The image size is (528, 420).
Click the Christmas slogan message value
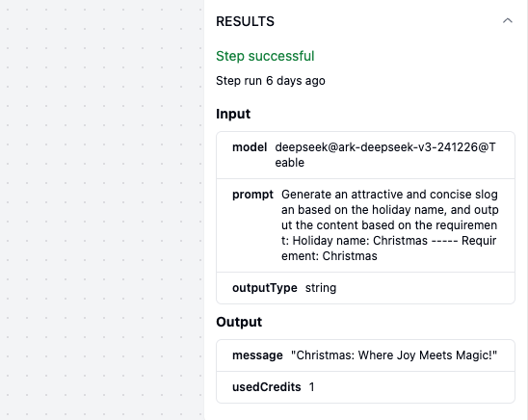pyautogui.click(x=394, y=355)
